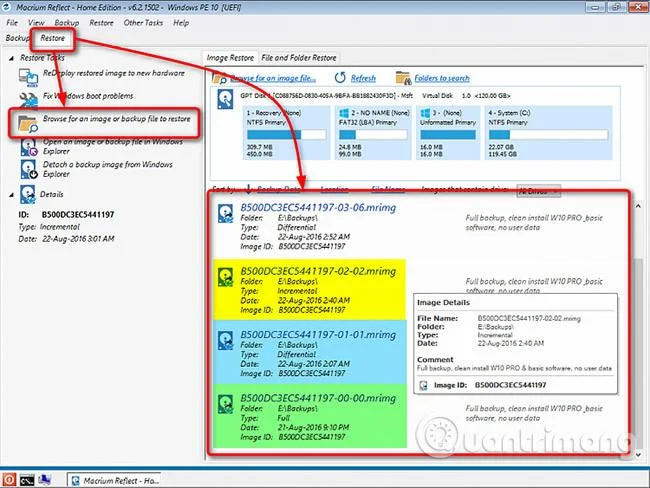Click the Details disk icon in the sidebar
Image resolution: width=650 pixels, height=488 pixels.
(x=28, y=194)
